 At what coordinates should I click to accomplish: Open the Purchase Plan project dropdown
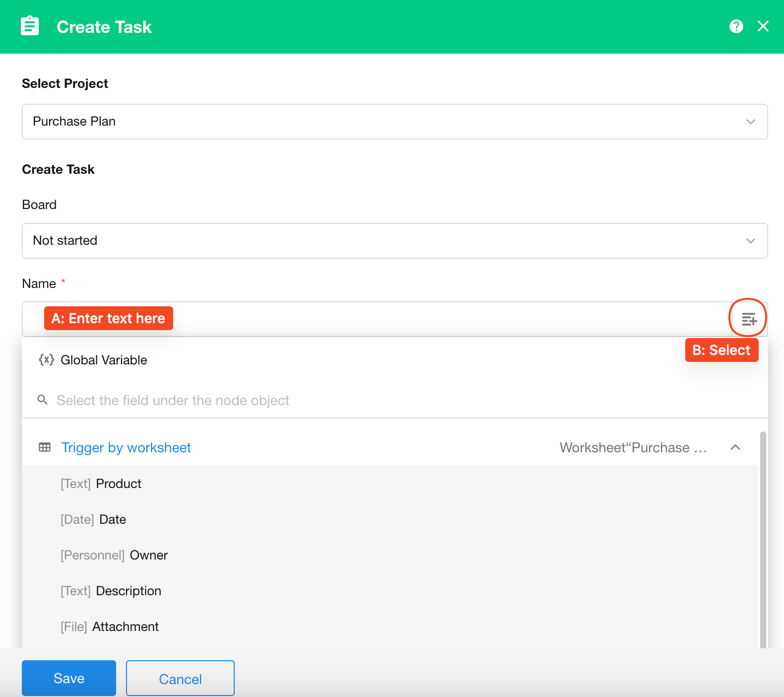coord(394,122)
